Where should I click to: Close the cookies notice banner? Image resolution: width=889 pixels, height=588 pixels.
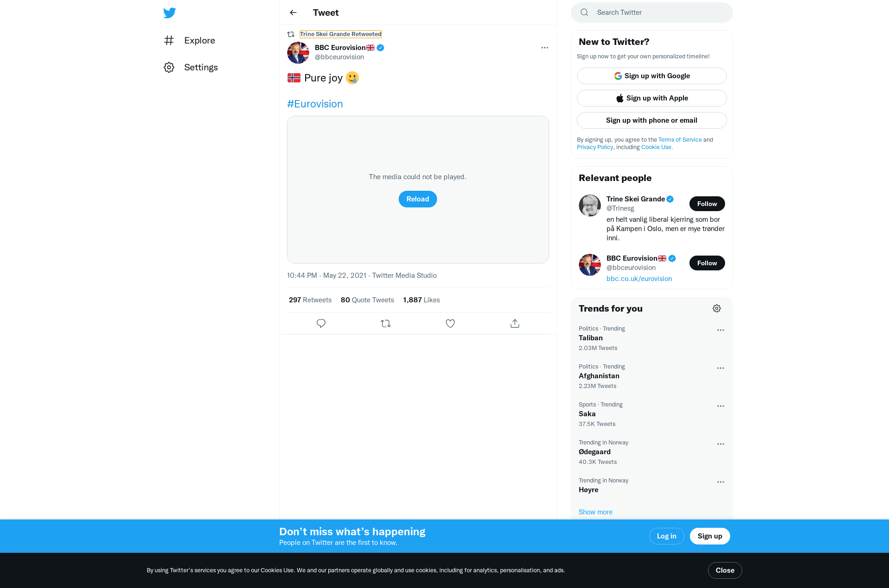[725, 570]
